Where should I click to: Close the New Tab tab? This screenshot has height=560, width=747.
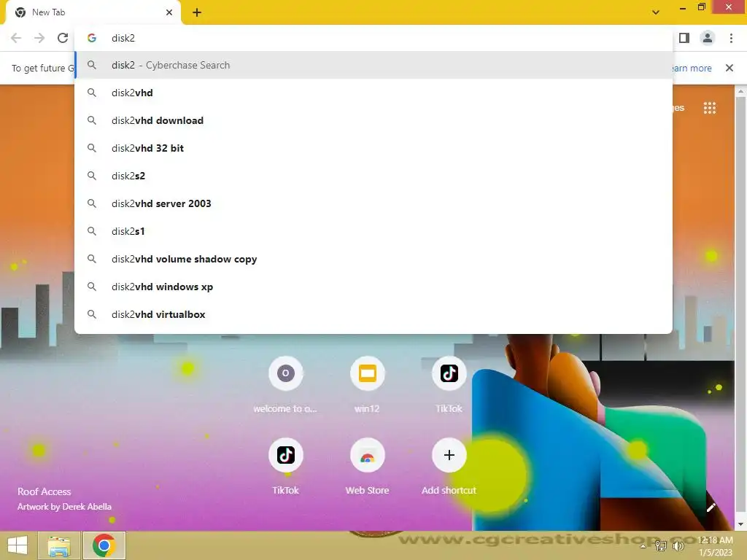click(x=169, y=12)
